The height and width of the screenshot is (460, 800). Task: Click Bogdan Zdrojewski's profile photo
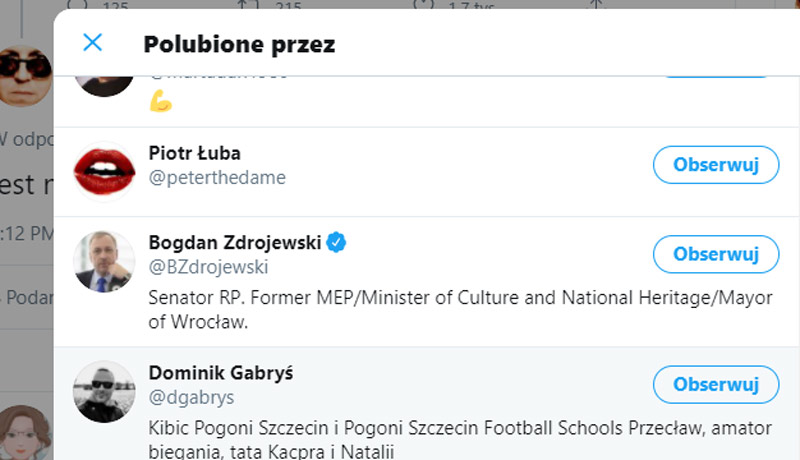104,261
